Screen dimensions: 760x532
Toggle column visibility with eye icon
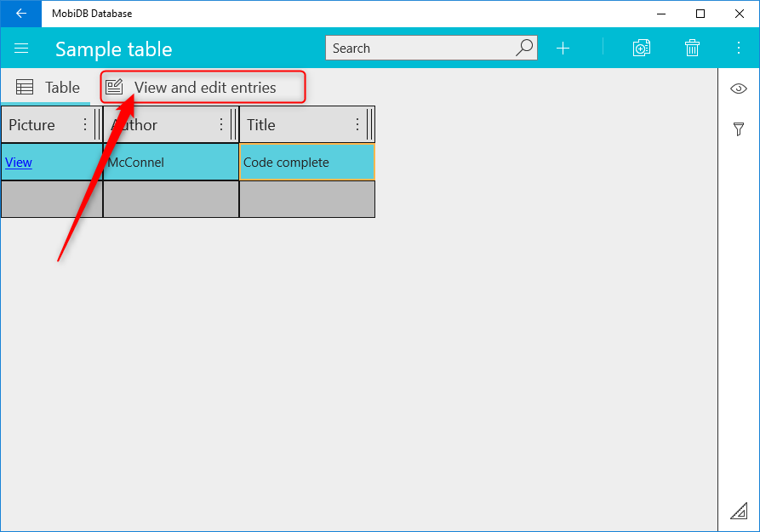(x=738, y=89)
